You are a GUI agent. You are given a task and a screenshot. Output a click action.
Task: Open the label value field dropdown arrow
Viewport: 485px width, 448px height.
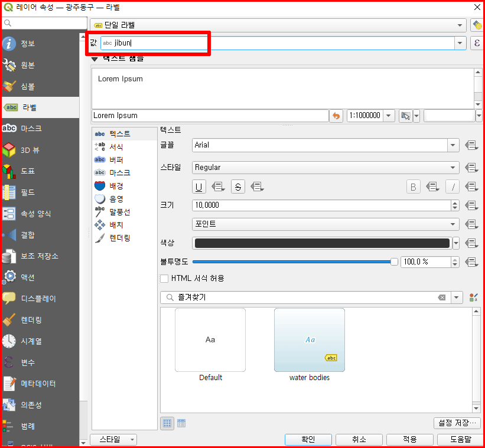(460, 43)
